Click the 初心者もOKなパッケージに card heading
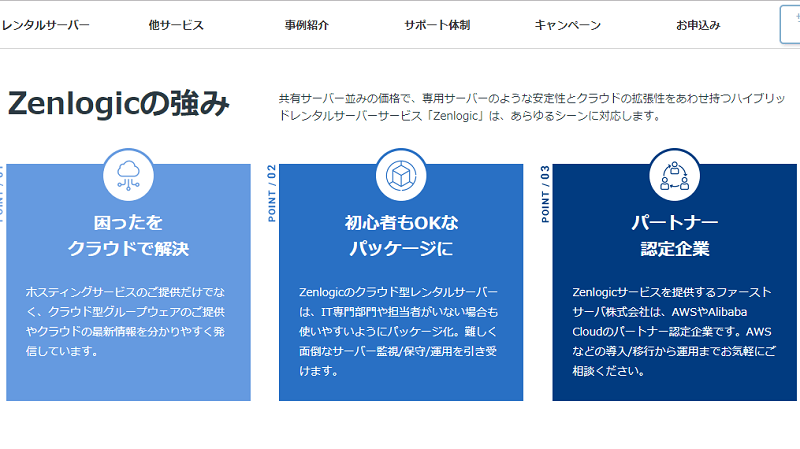 pos(400,235)
